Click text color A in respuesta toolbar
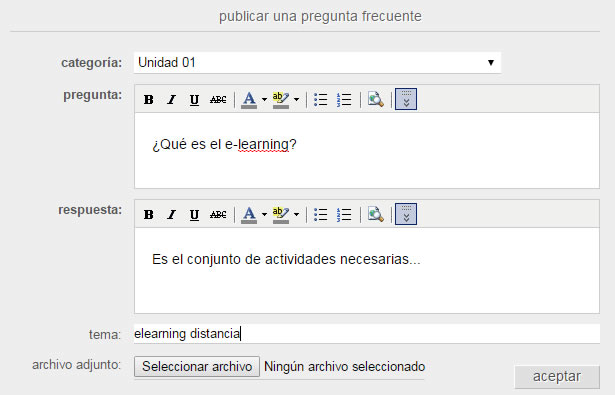 click(x=249, y=215)
